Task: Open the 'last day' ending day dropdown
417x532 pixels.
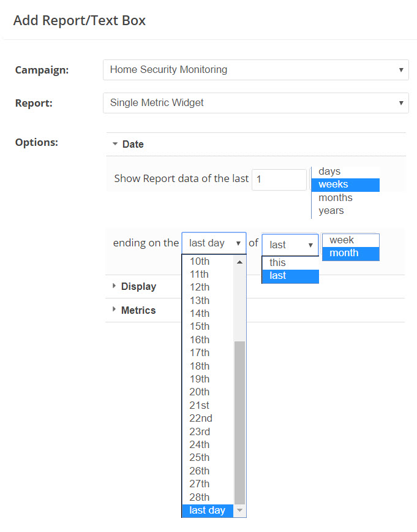Action: 214,243
